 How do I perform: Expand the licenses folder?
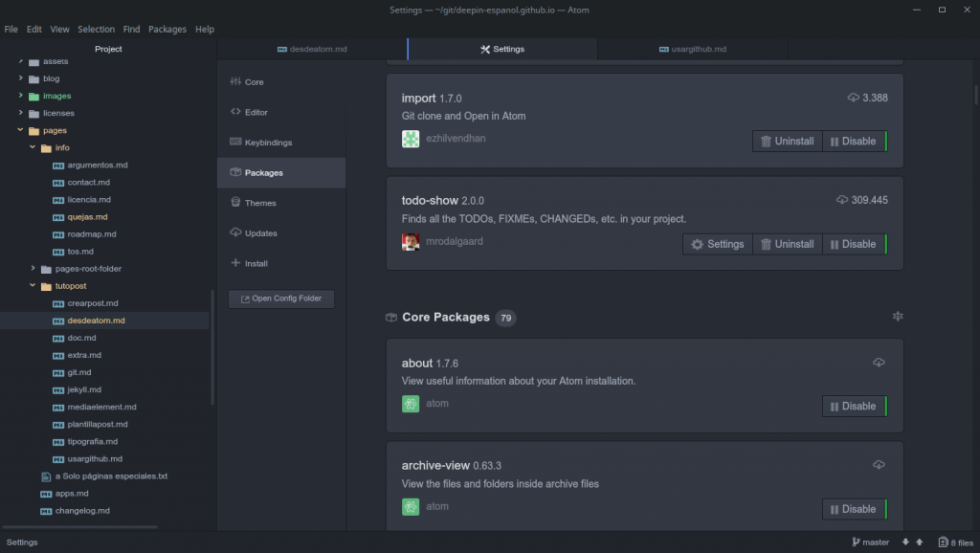click(21, 113)
